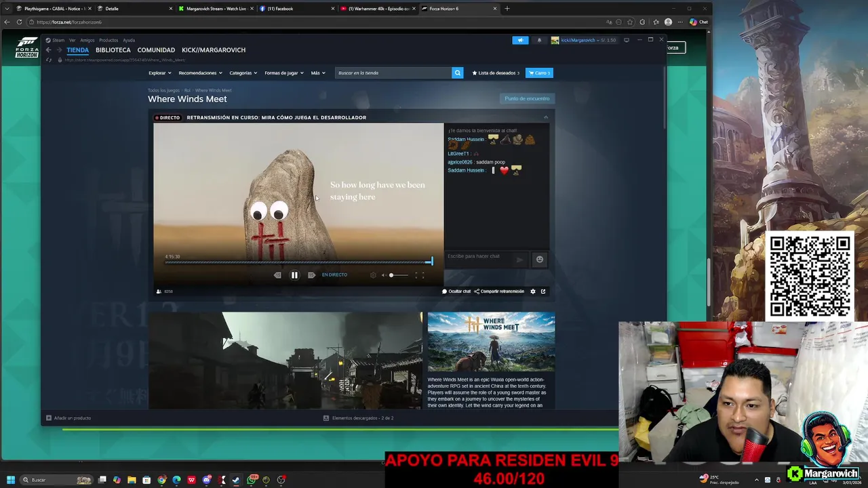Collapse the broadcast section chevron
Viewport: 868px width, 488px height.
(x=546, y=117)
